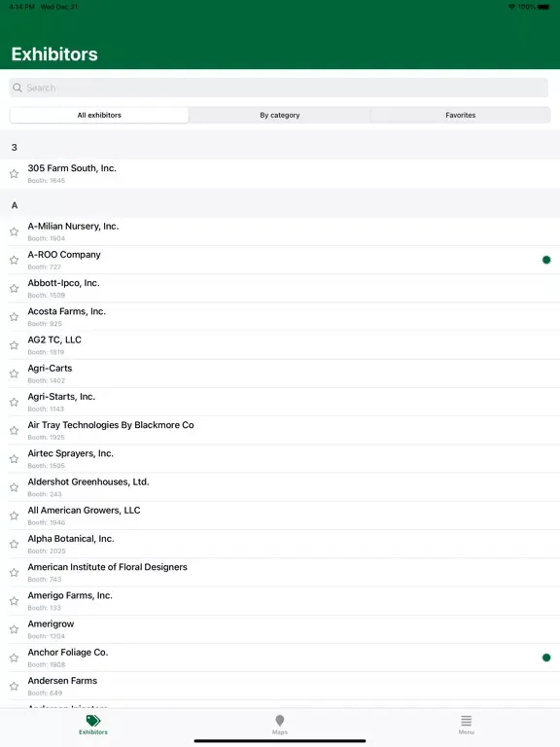Click star icon beside Airtec Sprayers, Inc.
The image size is (560, 747).
point(15,459)
